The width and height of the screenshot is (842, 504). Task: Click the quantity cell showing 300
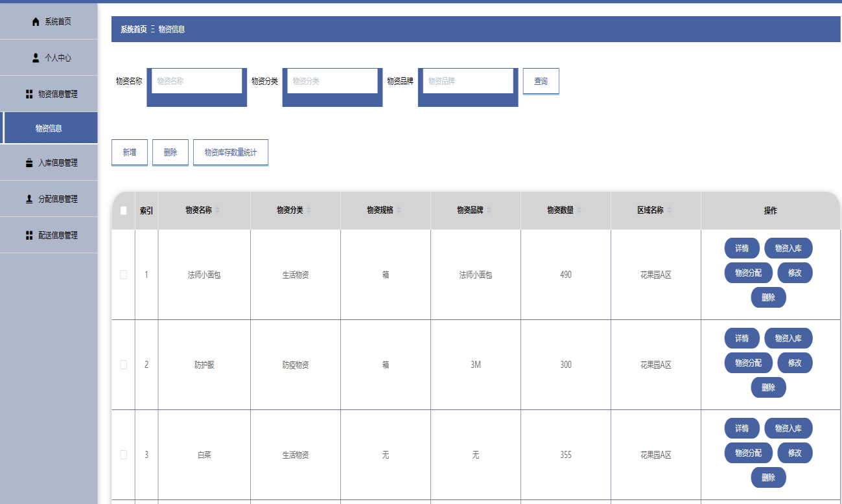click(566, 365)
